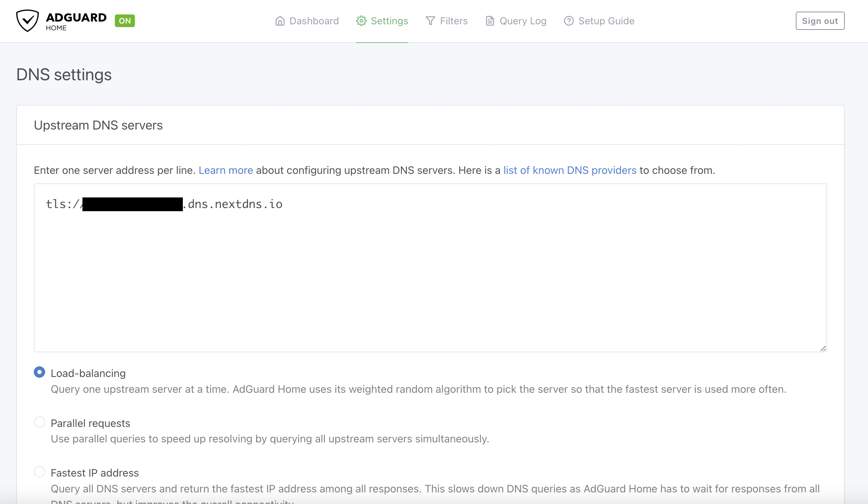Image resolution: width=868 pixels, height=504 pixels.
Task: Open the Dashboard tab
Action: point(306,21)
